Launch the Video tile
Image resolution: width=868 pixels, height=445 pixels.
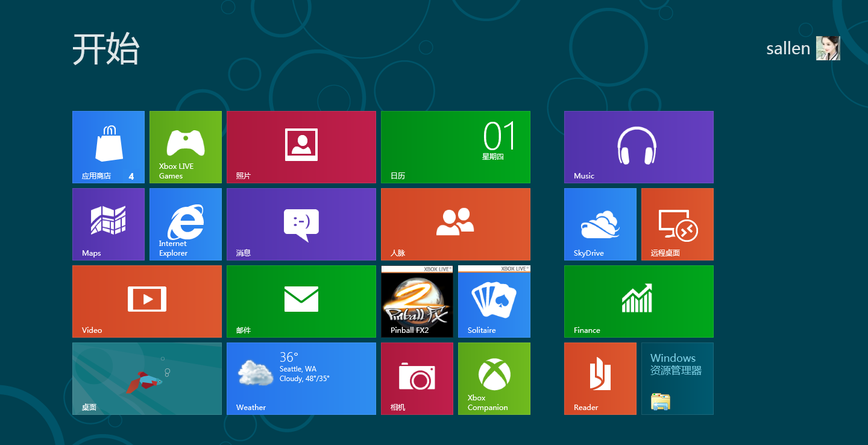click(147, 301)
